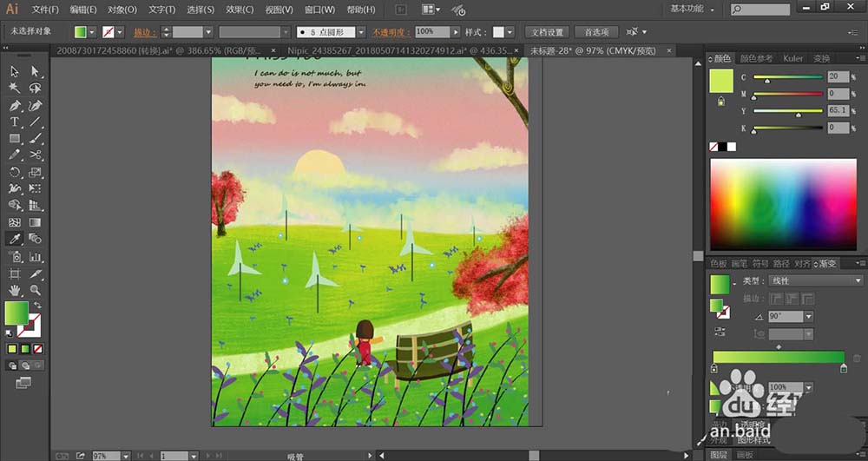The width and height of the screenshot is (868, 461).
Task: Select the Blend tool
Action: point(36,239)
